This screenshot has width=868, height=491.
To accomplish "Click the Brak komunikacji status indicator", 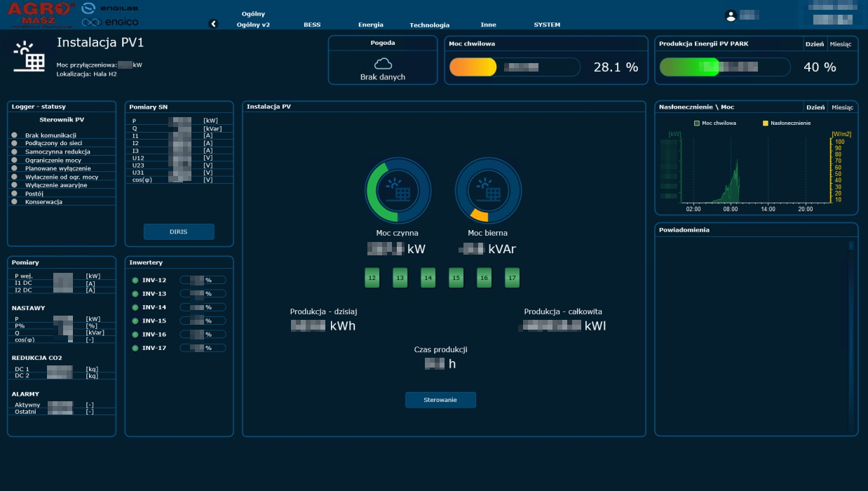I will (14, 135).
